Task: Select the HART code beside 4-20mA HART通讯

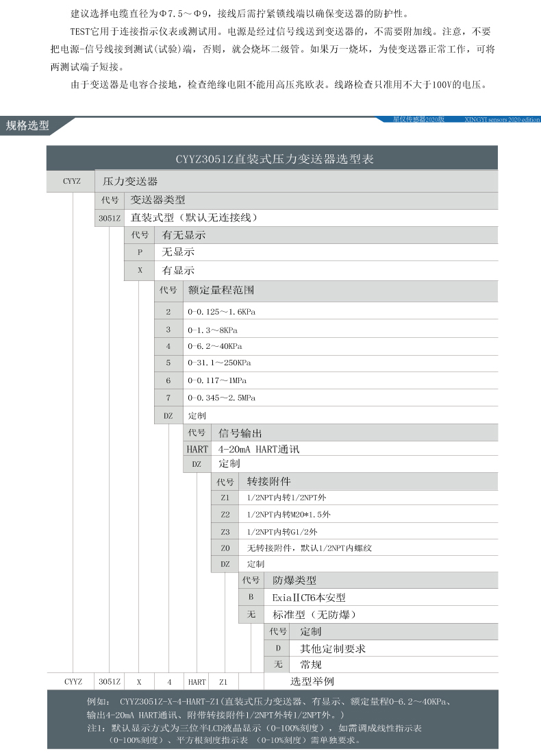Action: pyautogui.click(x=197, y=450)
